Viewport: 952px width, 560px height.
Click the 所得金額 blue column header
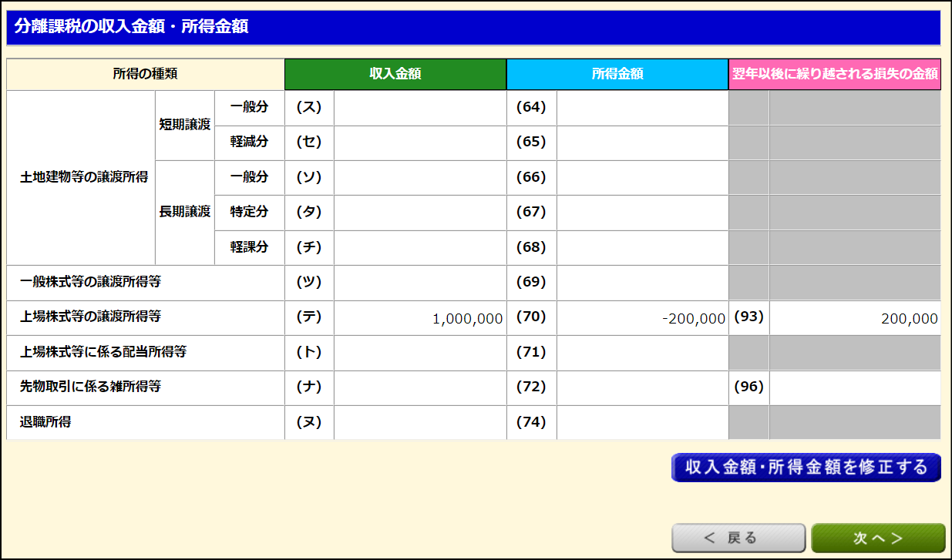617,75
